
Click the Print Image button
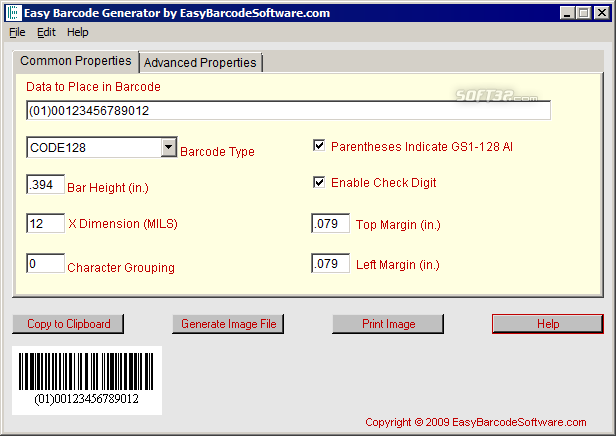388,324
